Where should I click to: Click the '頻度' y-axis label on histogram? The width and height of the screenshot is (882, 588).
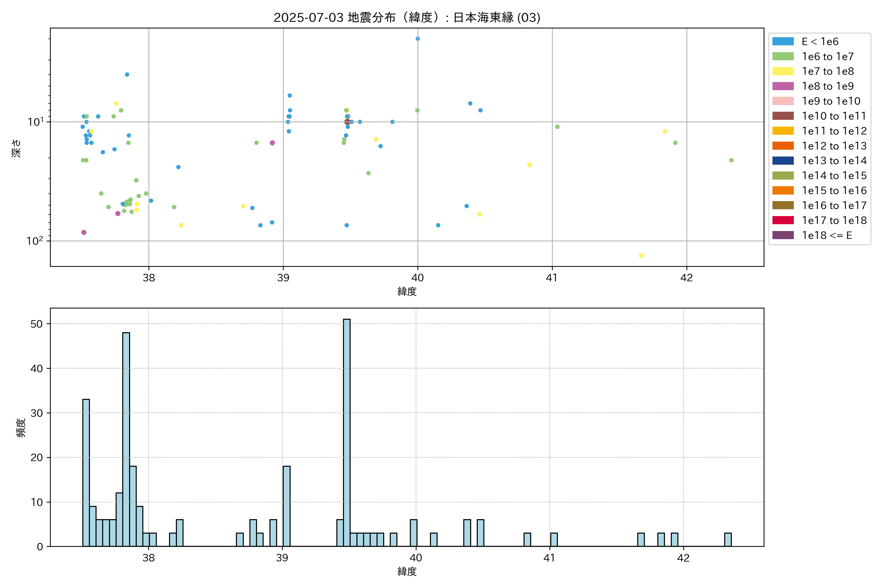pyautogui.click(x=21, y=428)
